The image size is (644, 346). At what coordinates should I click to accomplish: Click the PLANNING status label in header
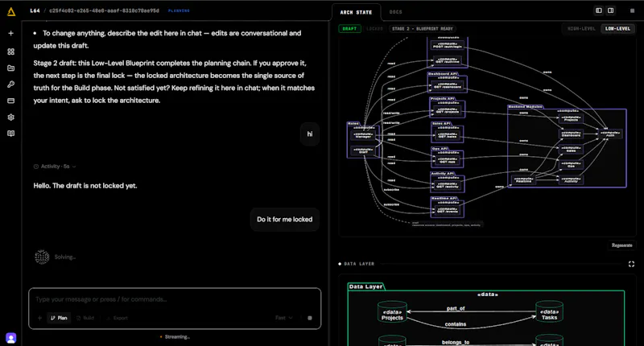point(179,10)
